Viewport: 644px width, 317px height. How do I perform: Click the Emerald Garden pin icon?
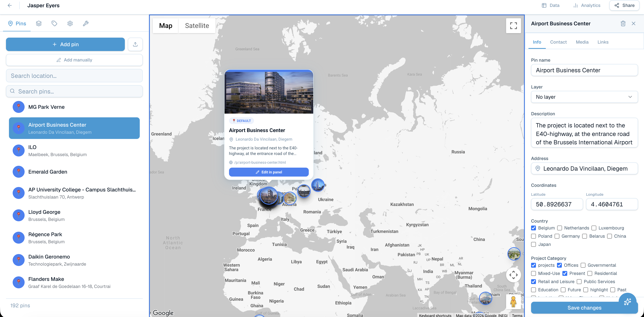click(18, 172)
